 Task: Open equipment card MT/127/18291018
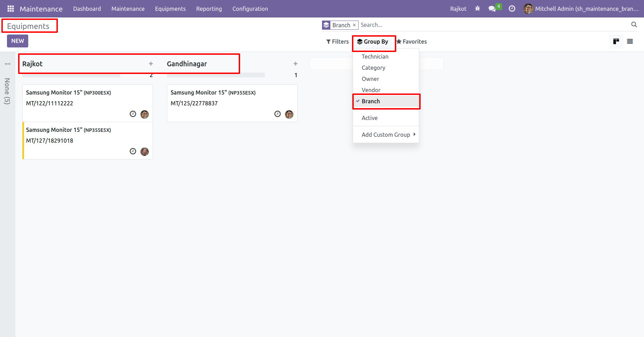pyautogui.click(x=87, y=141)
